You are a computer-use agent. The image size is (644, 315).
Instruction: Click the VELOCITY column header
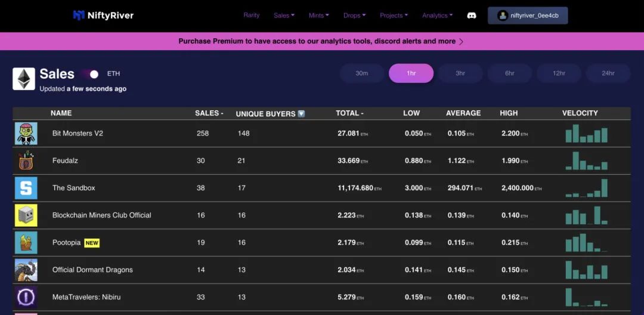point(580,113)
